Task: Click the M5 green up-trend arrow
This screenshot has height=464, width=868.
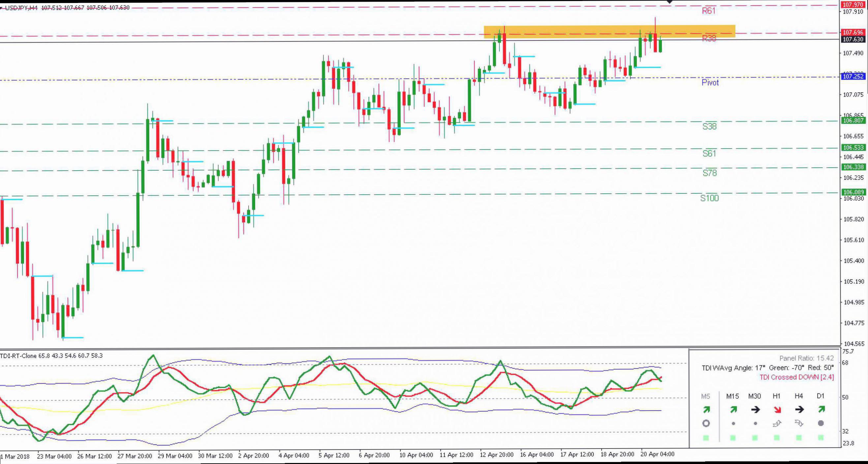Action: coord(706,410)
